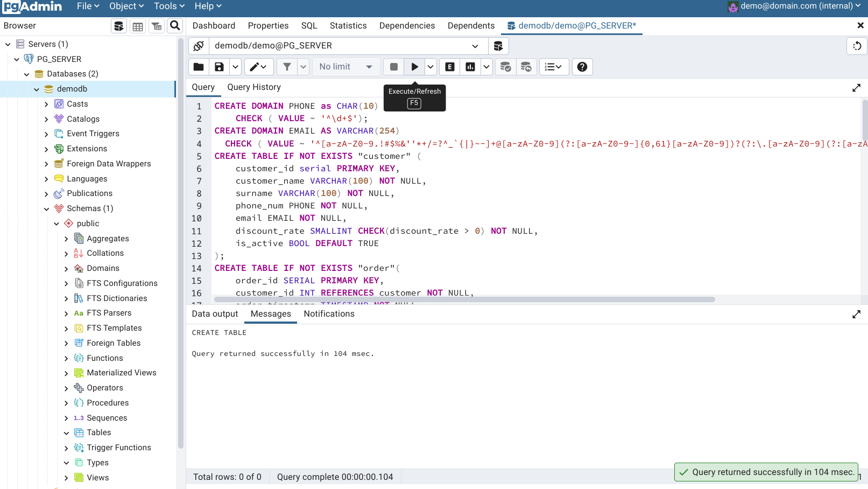The image size is (868, 489).
Task: Open save options dropdown arrow
Action: [x=236, y=67]
